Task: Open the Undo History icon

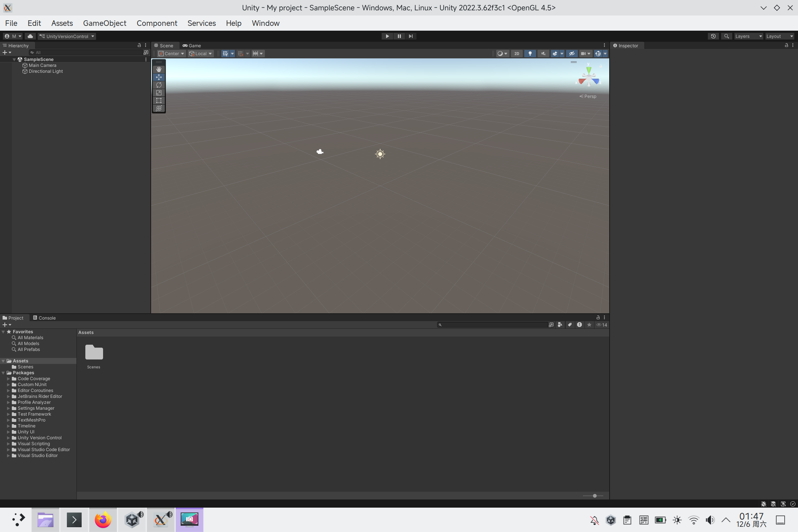Action: click(x=713, y=36)
